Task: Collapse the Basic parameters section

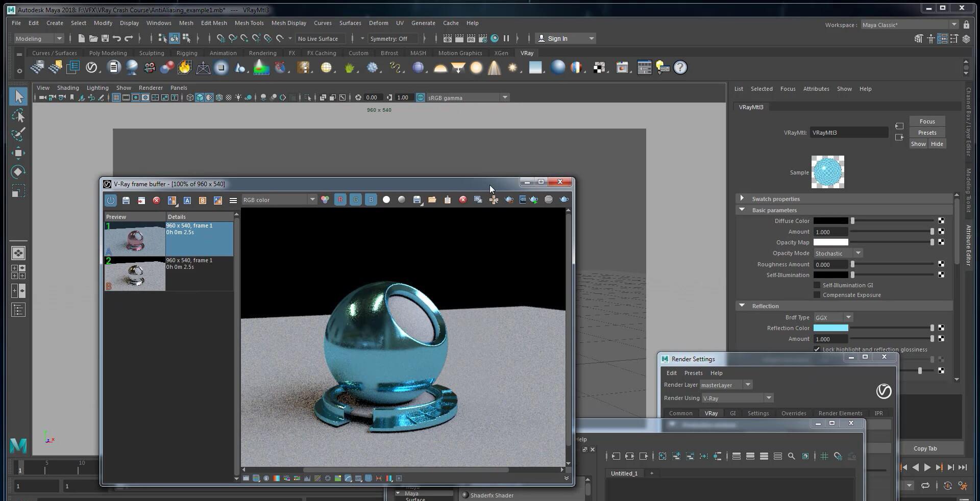Action: coord(742,210)
